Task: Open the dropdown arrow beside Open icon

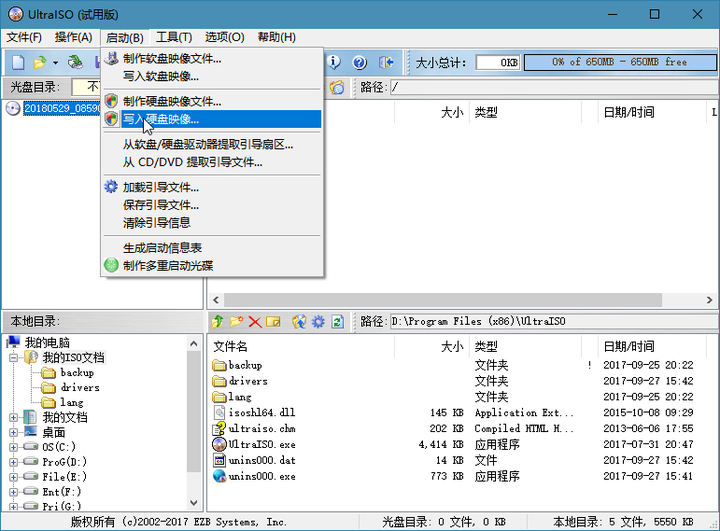Action: click(55, 62)
